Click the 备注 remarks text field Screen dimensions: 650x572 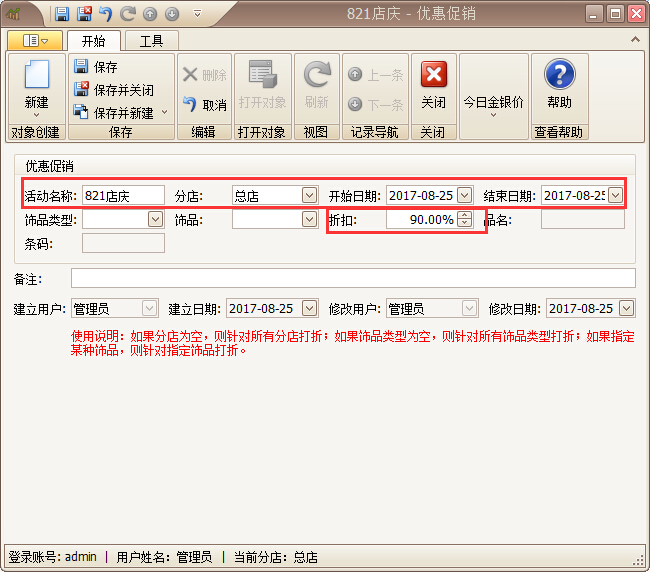coord(352,278)
